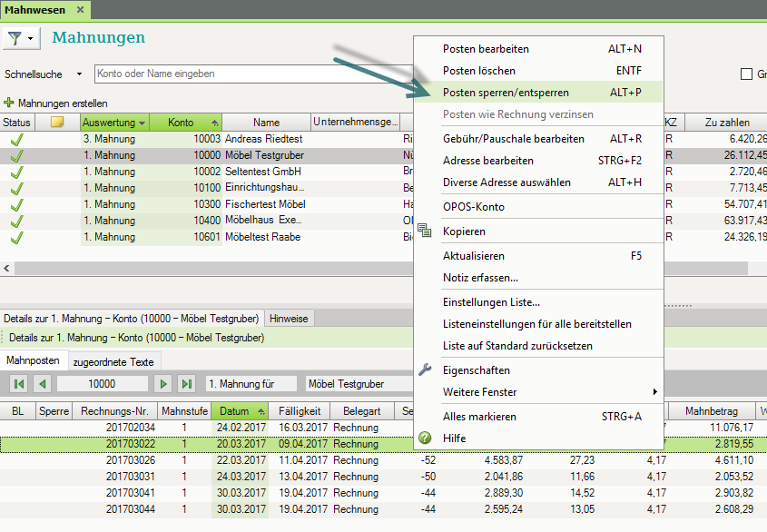Click the green plus icon for Mahnungen erstellen
The width and height of the screenshot is (767, 532).
coord(9,103)
